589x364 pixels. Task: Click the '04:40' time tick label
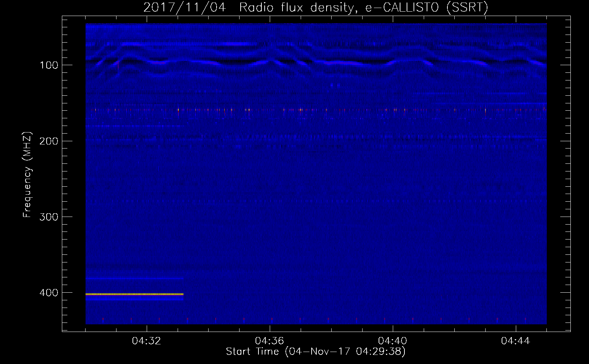(x=392, y=341)
